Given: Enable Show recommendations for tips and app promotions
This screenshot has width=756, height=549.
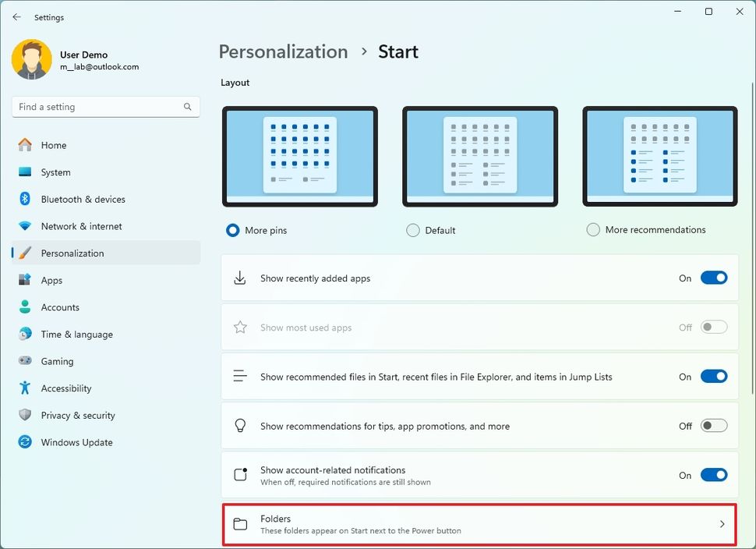Looking at the screenshot, I should point(714,426).
